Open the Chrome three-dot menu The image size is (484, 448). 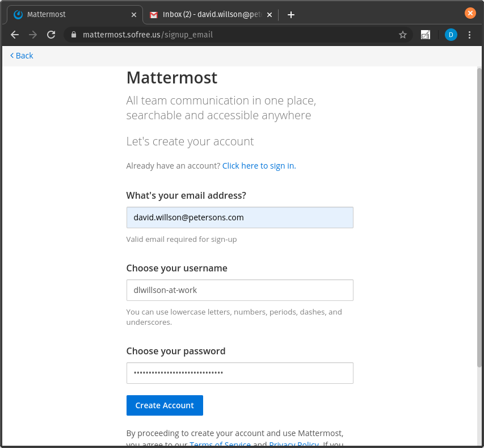click(469, 35)
